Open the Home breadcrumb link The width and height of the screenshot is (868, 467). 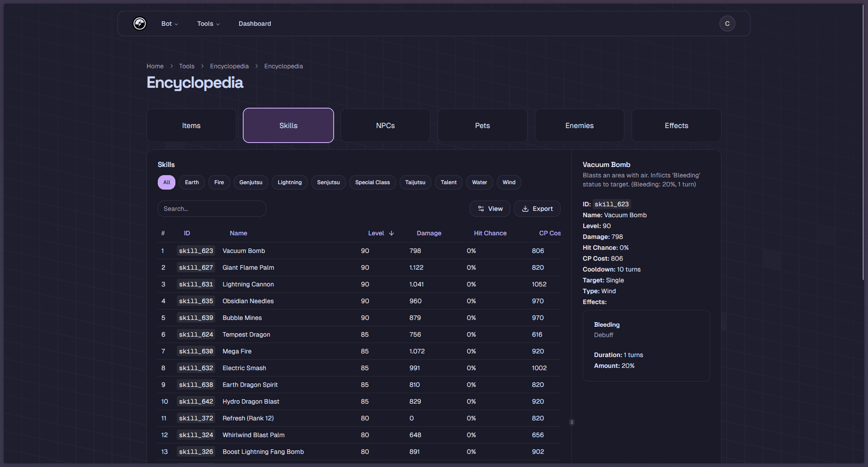[x=155, y=66]
